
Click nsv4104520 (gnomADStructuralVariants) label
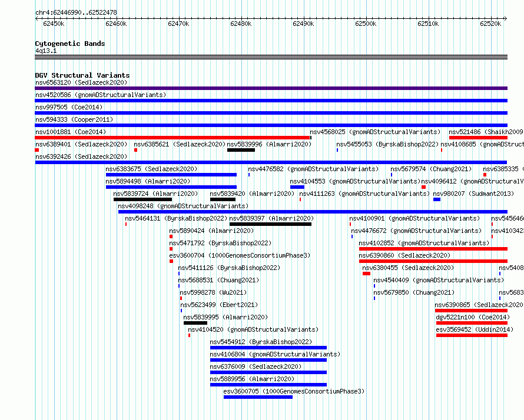click(x=253, y=329)
